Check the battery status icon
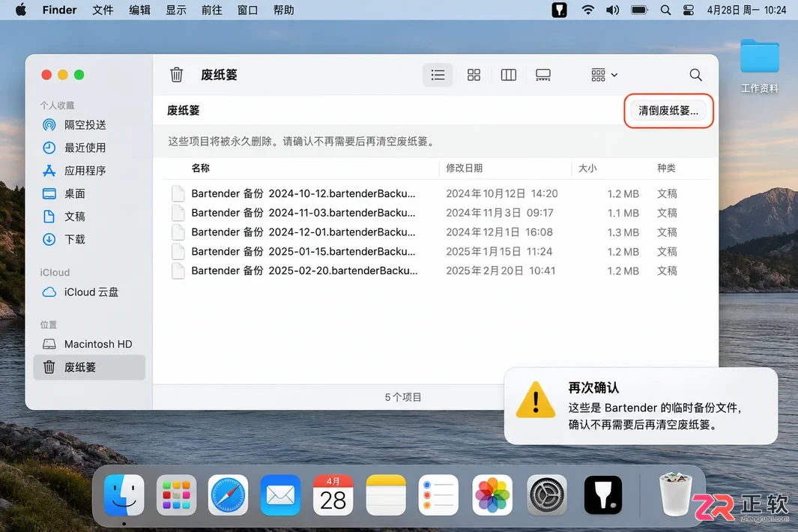The height and width of the screenshot is (532, 798). (639, 10)
